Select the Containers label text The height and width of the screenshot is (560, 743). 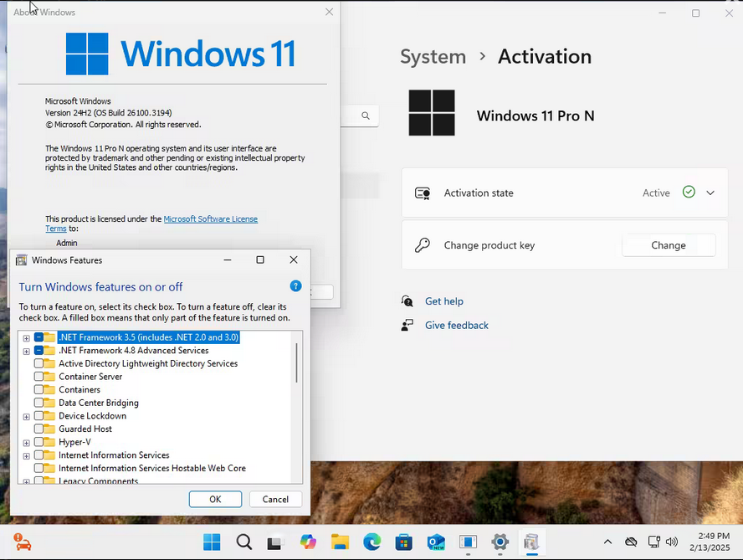point(79,389)
